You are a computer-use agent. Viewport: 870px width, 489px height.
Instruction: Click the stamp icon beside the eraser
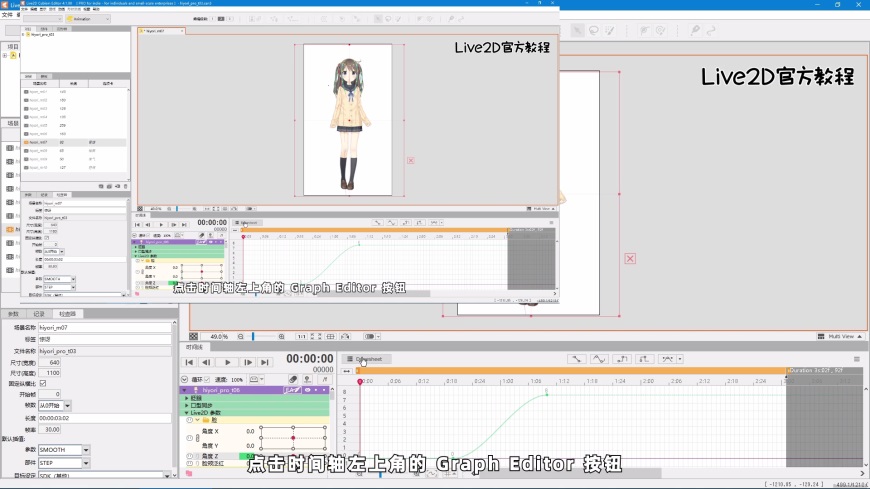[x=307, y=380]
